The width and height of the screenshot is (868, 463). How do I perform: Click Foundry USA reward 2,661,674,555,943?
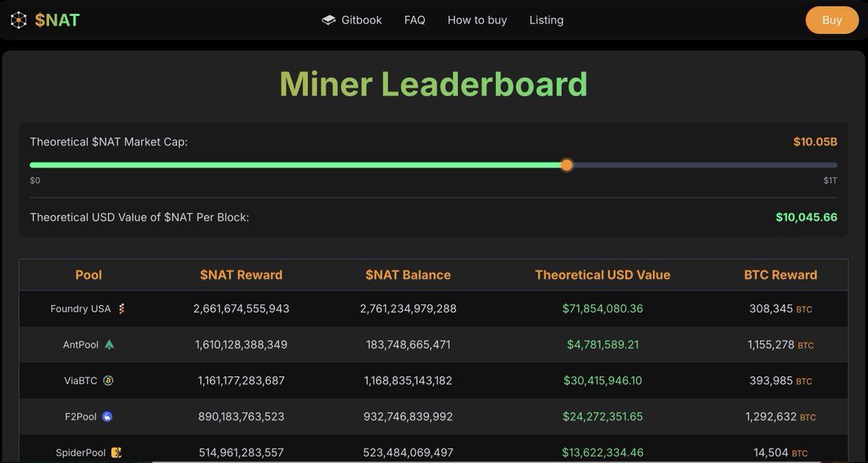tap(242, 309)
